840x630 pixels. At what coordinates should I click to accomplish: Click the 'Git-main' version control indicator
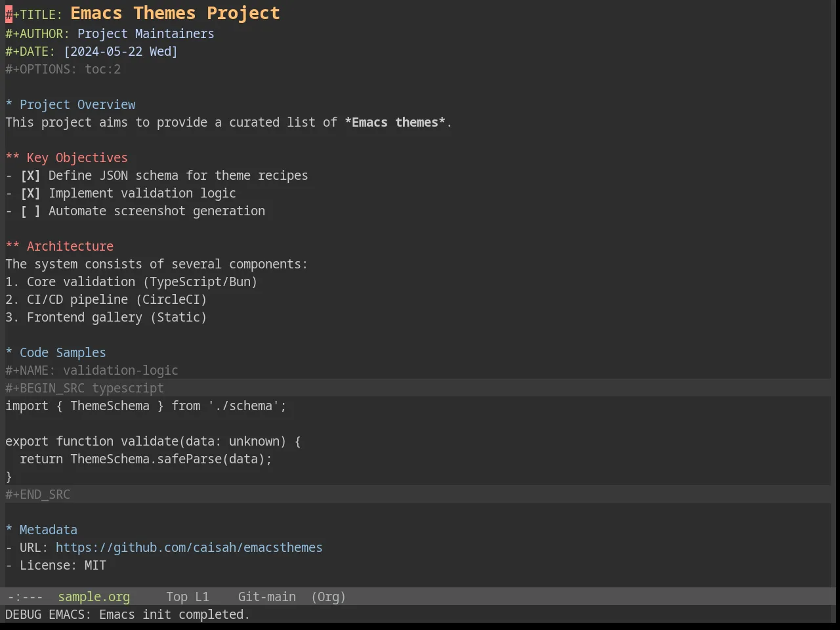coord(266,597)
